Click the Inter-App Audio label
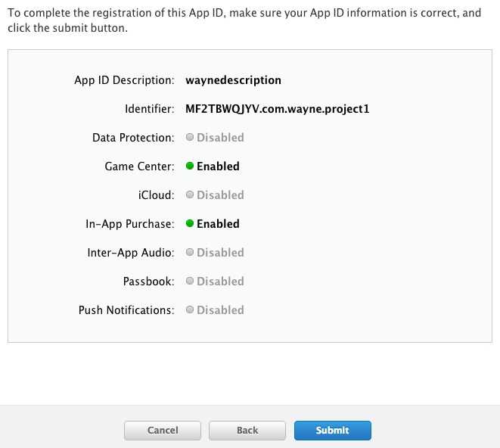The height and width of the screenshot is (448, 500). [131, 253]
